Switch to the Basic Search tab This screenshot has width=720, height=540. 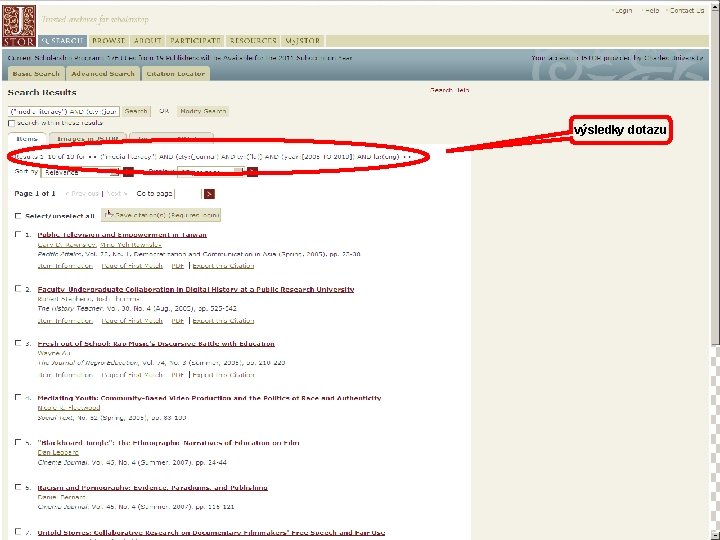click(x=36, y=73)
